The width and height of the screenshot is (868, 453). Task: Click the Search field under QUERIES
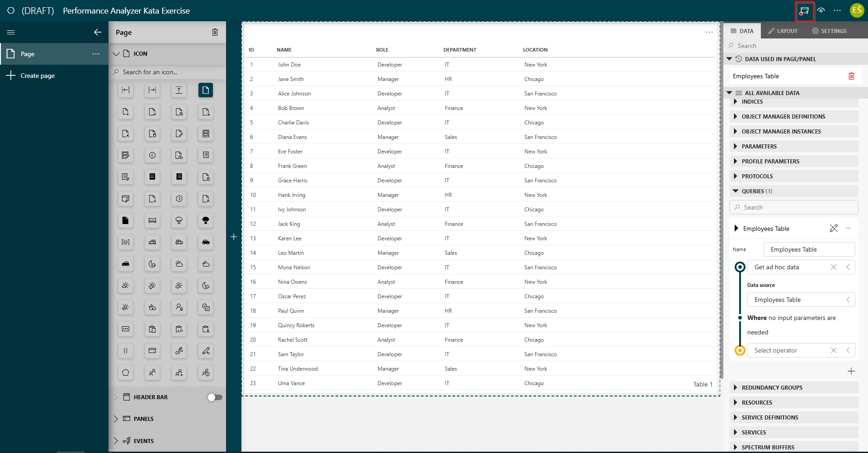coord(794,207)
